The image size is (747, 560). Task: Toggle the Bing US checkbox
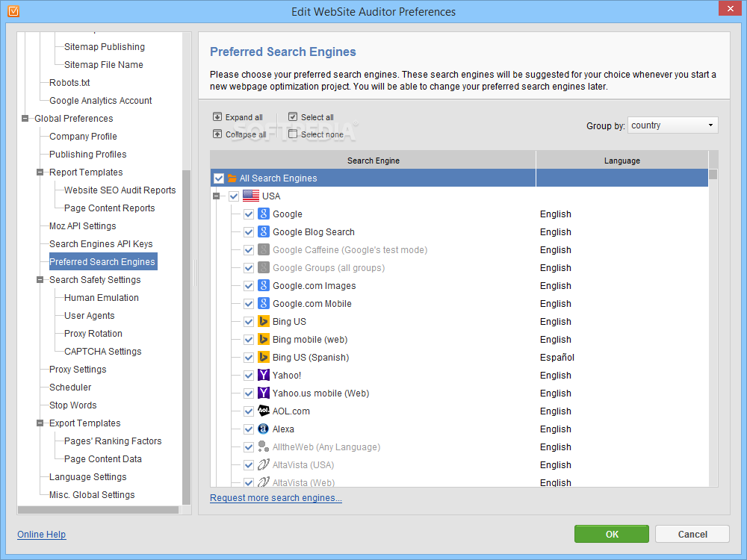point(249,321)
